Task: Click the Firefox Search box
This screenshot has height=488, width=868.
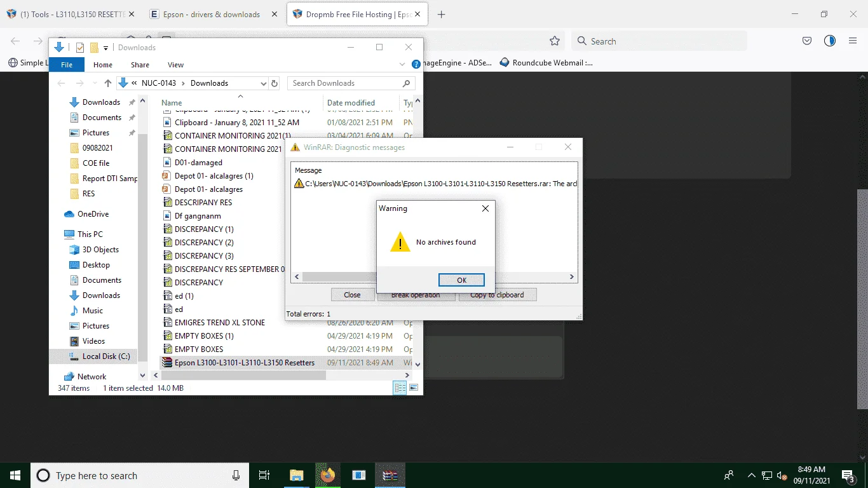Action: coord(660,41)
